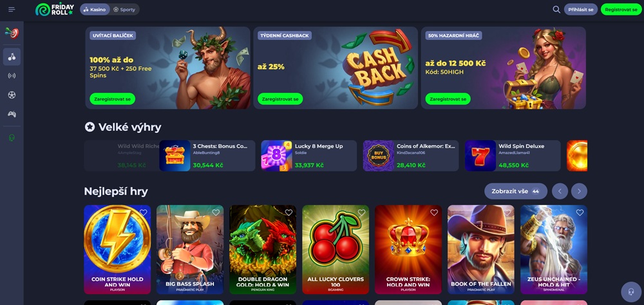Toggle favorite heart on Big Bass Splash
Screen dimensions: 644x305
click(x=216, y=213)
